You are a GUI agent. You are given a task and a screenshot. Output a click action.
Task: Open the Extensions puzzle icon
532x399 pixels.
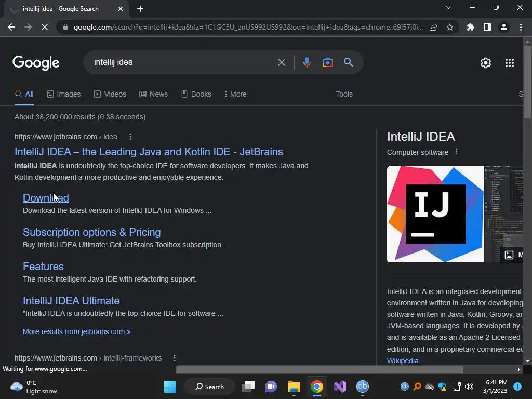click(x=470, y=27)
